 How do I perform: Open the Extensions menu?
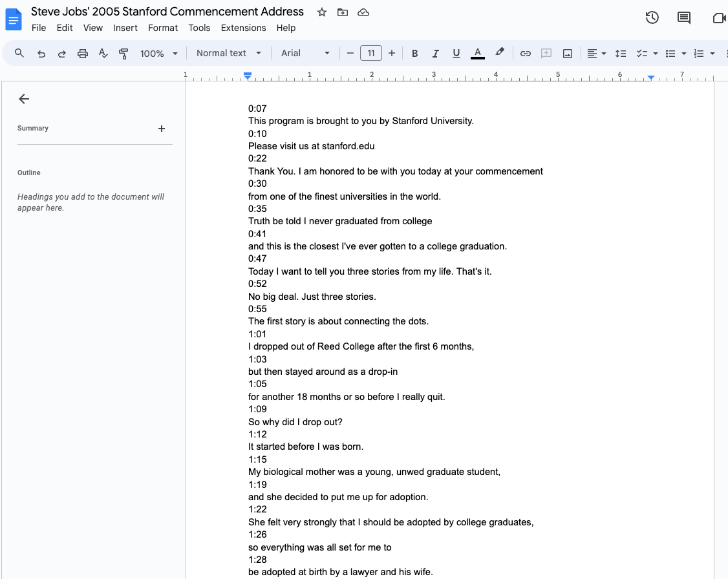[x=243, y=28]
